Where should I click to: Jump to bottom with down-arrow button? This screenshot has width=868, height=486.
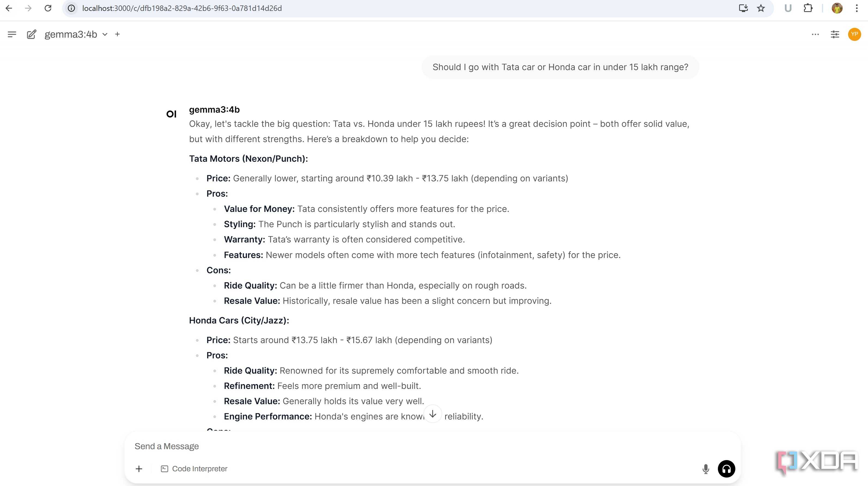tap(433, 414)
